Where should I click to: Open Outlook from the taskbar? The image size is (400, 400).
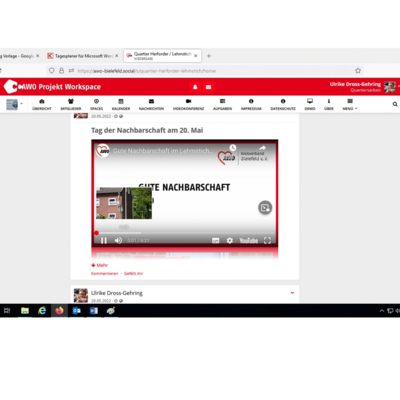click(77, 311)
